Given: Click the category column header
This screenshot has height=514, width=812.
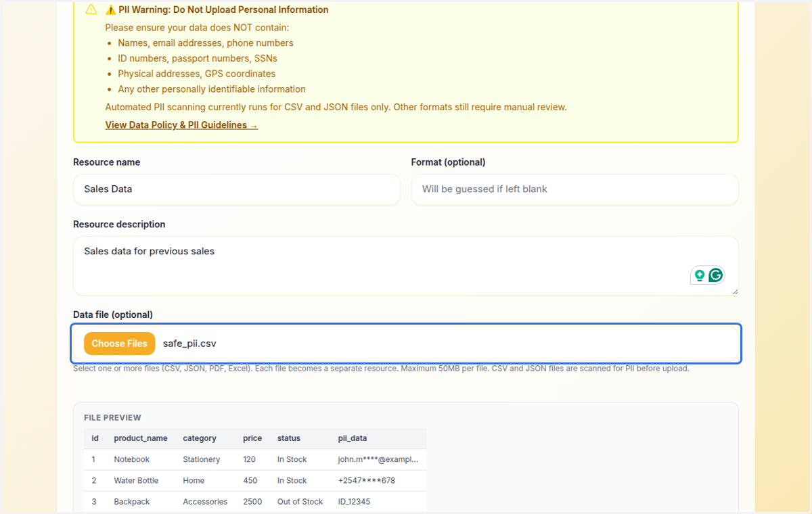Looking at the screenshot, I should [x=200, y=438].
